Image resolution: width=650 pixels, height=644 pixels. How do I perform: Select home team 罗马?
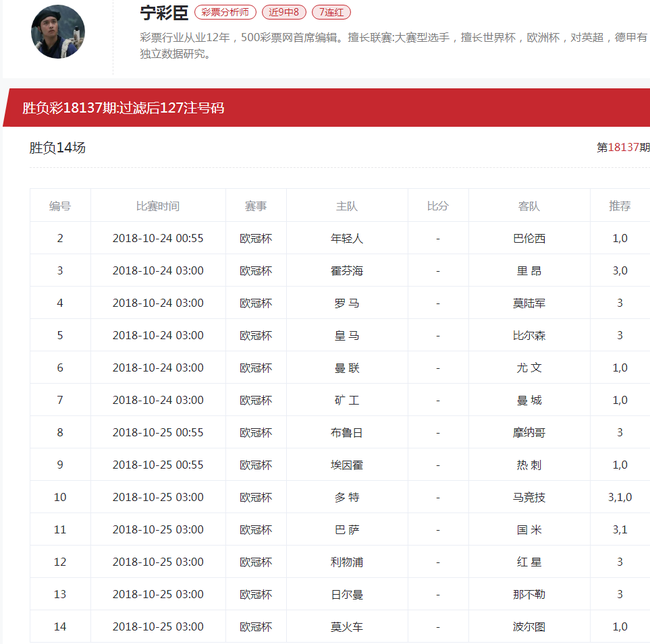click(x=347, y=303)
